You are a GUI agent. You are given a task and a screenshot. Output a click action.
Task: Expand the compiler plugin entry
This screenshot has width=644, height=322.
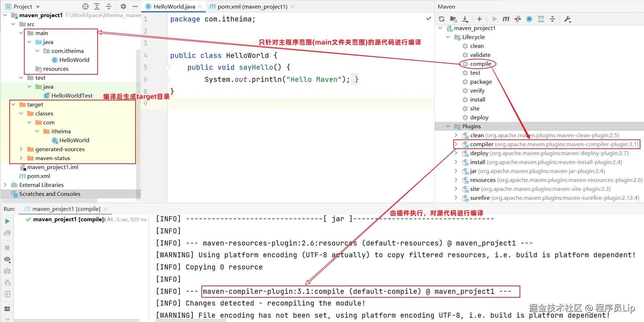click(456, 144)
